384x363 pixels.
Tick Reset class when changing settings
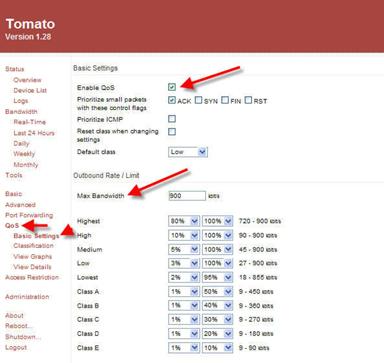[x=172, y=132]
